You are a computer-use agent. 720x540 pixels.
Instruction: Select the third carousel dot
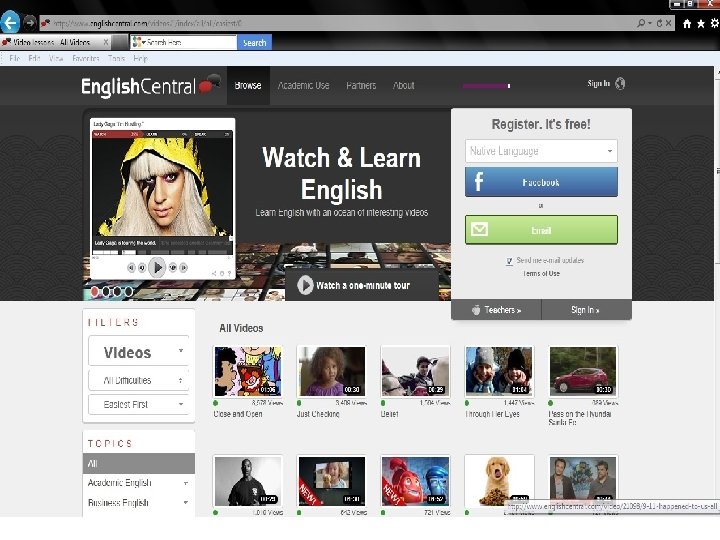pos(118,291)
